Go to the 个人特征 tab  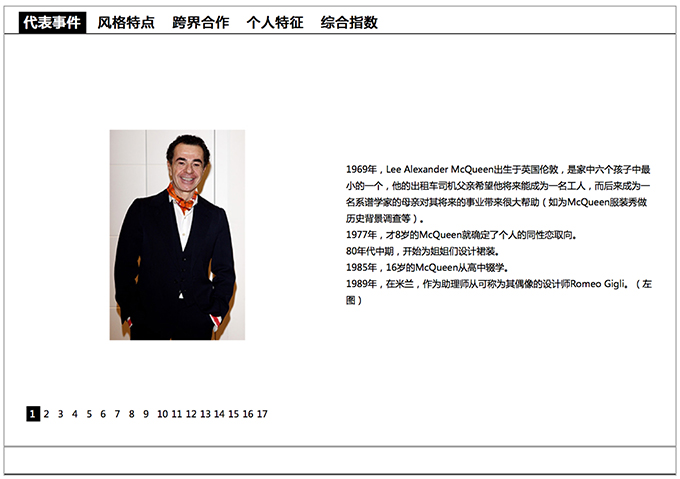[275, 23]
